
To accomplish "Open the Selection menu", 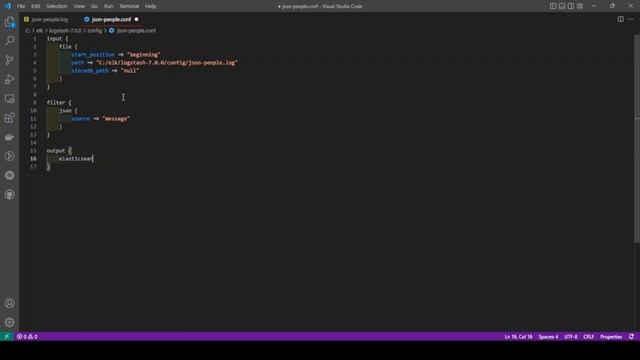I will (x=57, y=6).
